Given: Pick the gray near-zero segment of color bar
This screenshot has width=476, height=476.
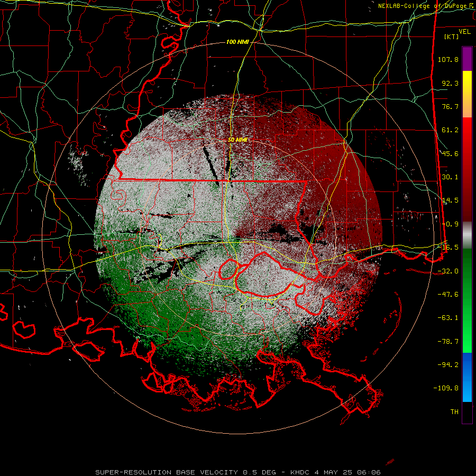Looking at the screenshot, I should coord(467,235).
